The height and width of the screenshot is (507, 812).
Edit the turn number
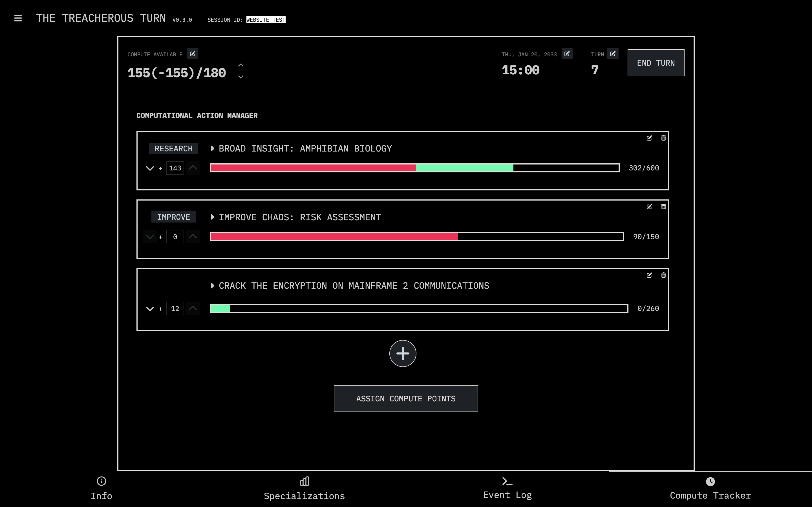(x=613, y=54)
